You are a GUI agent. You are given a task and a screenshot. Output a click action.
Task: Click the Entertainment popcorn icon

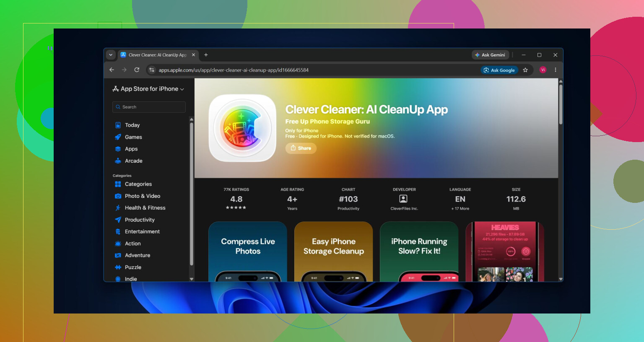118,231
